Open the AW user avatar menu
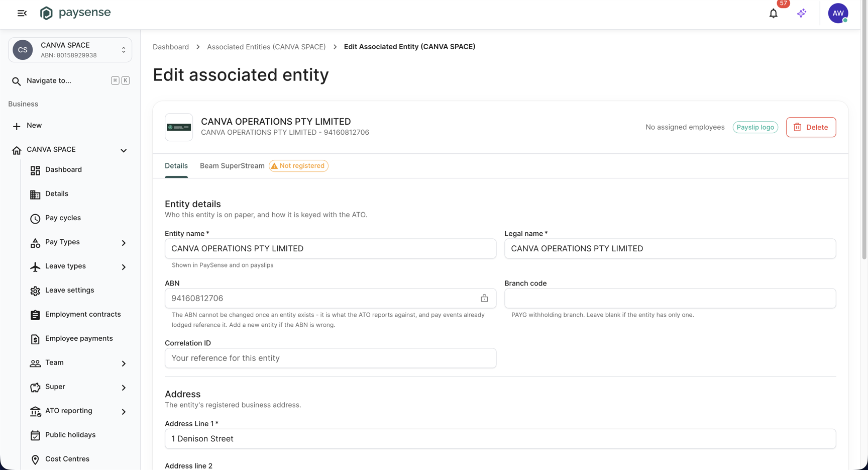Viewport: 868px width, 470px height. (838, 14)
